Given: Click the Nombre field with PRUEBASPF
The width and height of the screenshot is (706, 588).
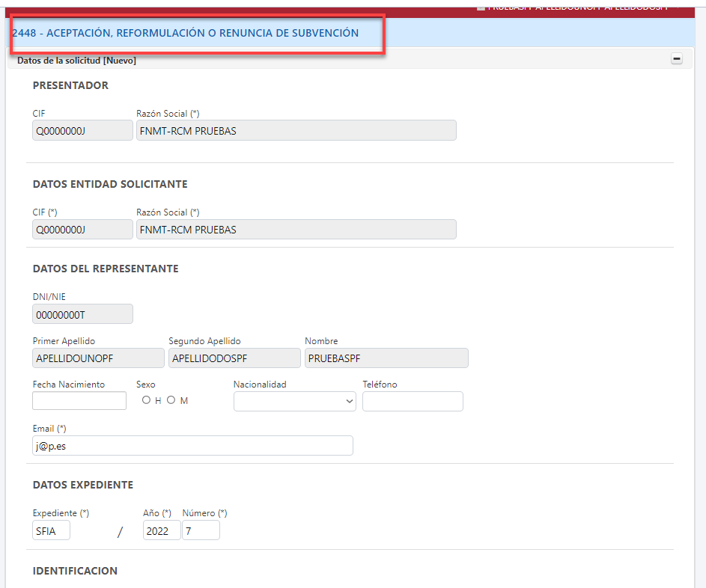Looking at the screenshot, I should pyautogui.click(x=386, y=358).
